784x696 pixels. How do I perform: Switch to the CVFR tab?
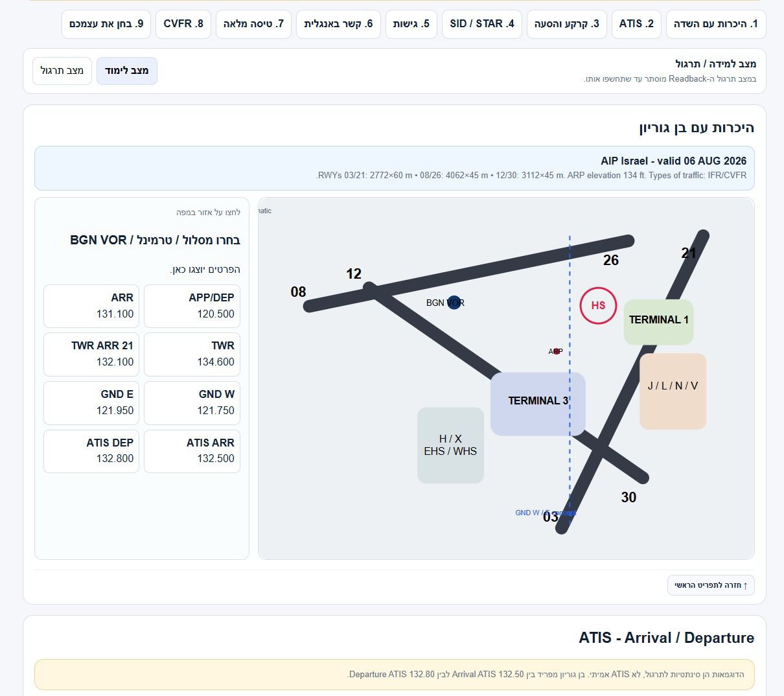coord(183,24)
